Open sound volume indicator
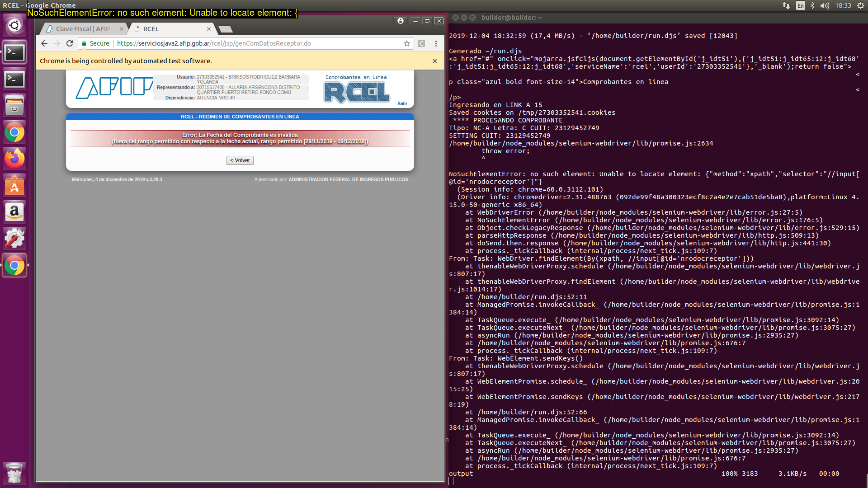The image size is (868, 488). pyautogui.click(x=825, y=5)
